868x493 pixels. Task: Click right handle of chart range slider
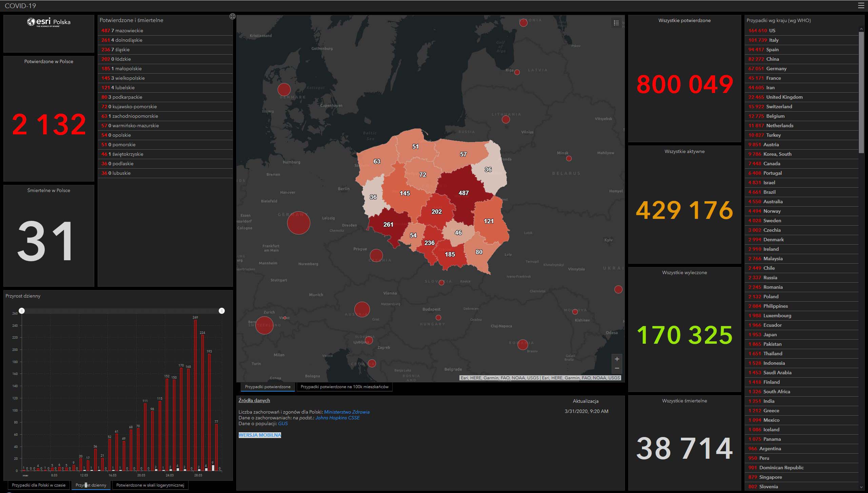(222, 311)
